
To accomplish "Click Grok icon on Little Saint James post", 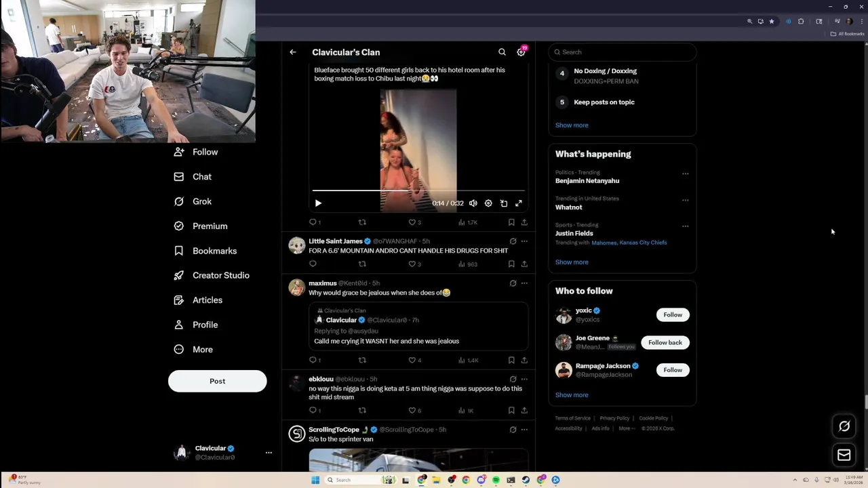I will point(513,241).
